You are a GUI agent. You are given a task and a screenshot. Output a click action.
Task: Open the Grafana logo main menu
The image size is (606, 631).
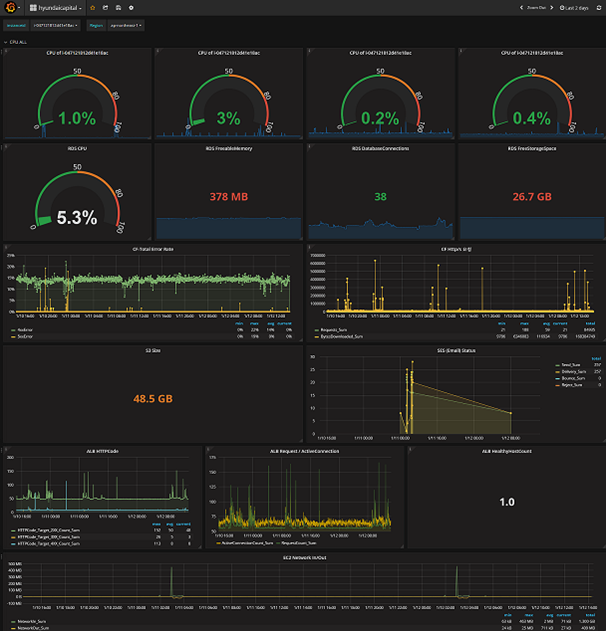tap(11, 7)
